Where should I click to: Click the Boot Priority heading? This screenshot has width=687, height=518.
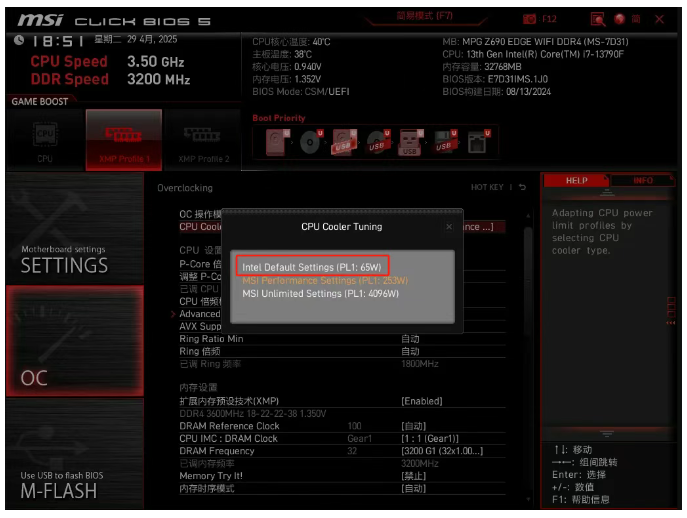[x=279, y=118]
